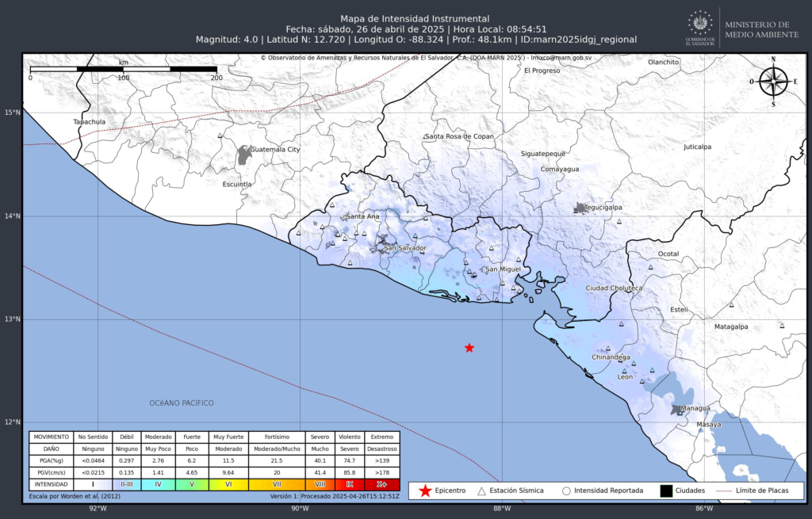Click the Leon label
The height and width of the screenshot is (519, 812).
point(625,377)
